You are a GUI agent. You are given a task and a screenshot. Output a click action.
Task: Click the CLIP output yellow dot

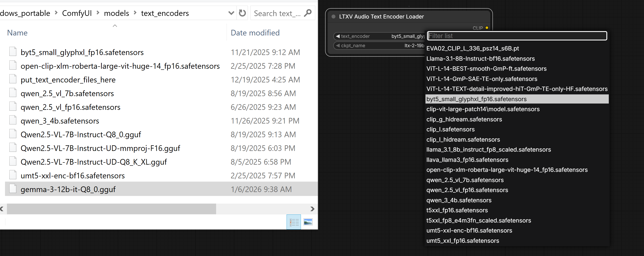point(487,28)
